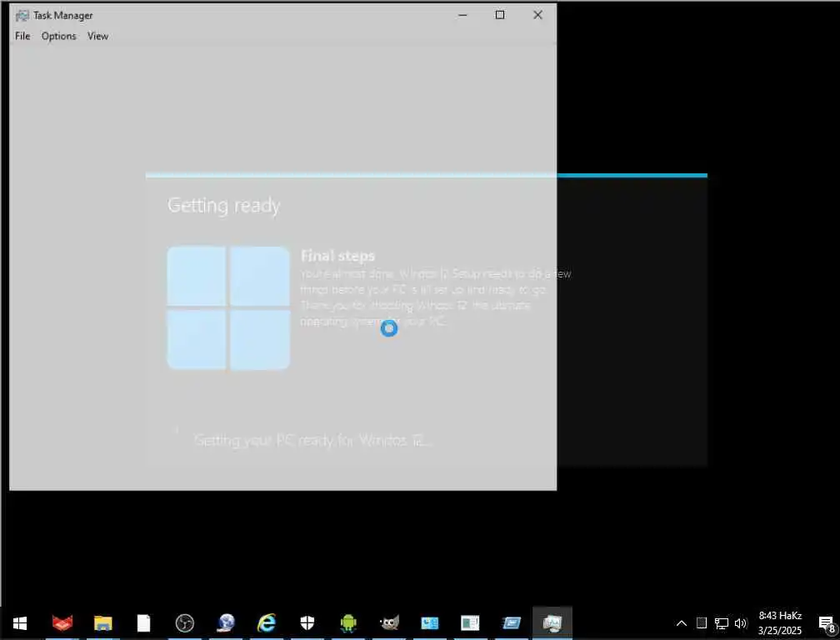840x640 pixels.
Task: Click the tray rectangle icon beside the hidden-icons chevron
Action: [x=702, y=622]
